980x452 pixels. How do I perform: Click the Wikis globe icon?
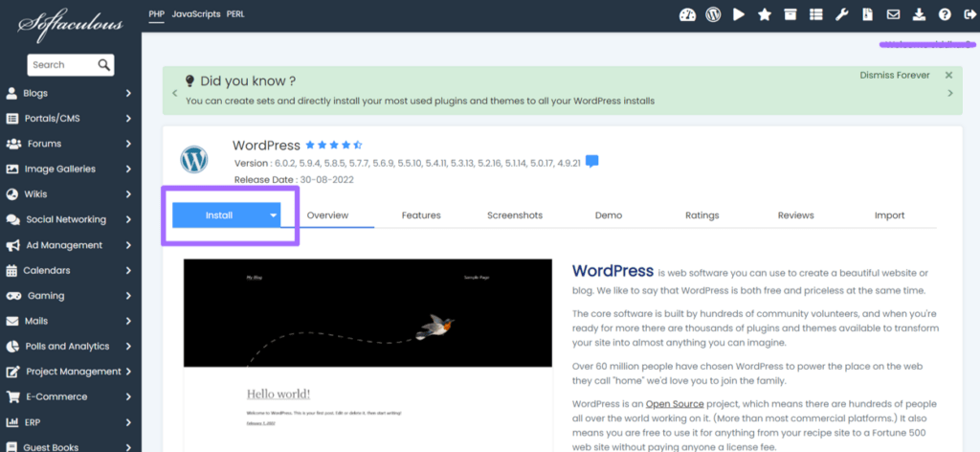(x=11, y=194)
